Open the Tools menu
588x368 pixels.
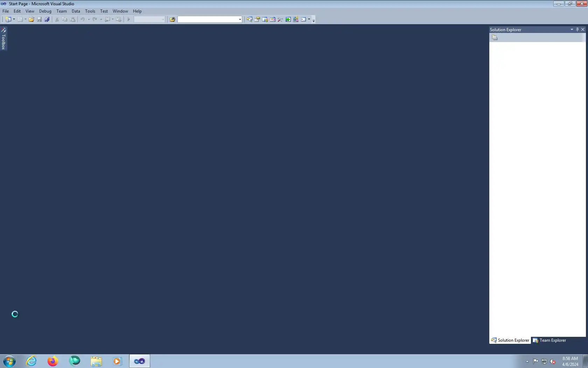[90, 11]
